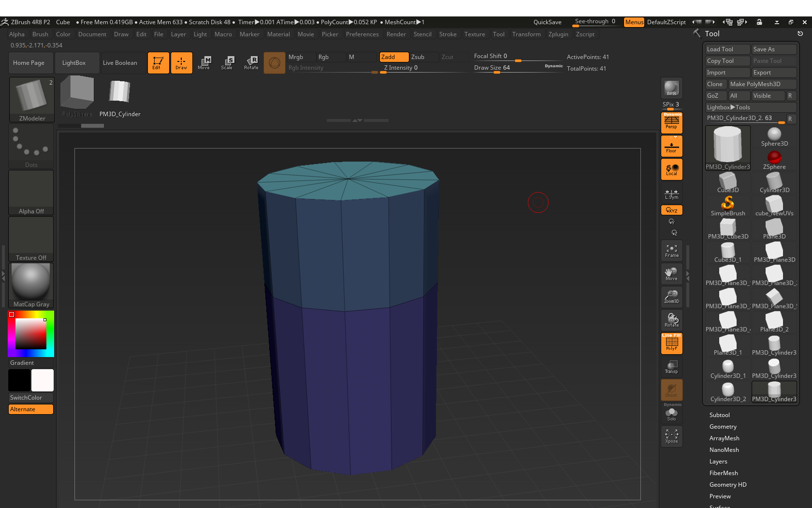Expand the ArrayMesh section
The image size is (812, 508).
coord(724,438)
